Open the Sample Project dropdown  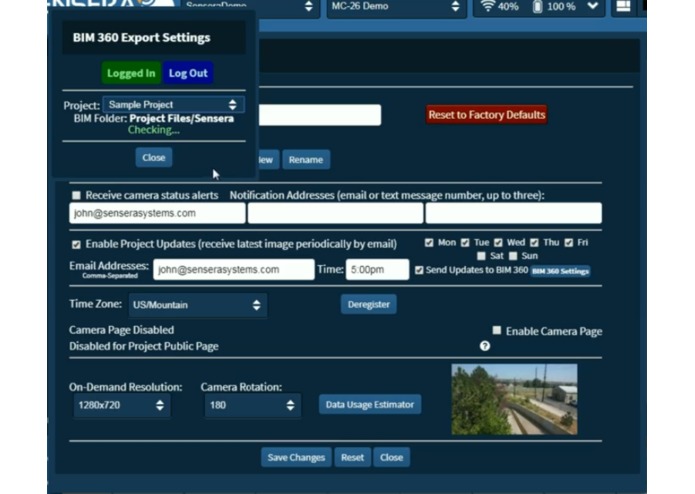click(x=173, y=105)
